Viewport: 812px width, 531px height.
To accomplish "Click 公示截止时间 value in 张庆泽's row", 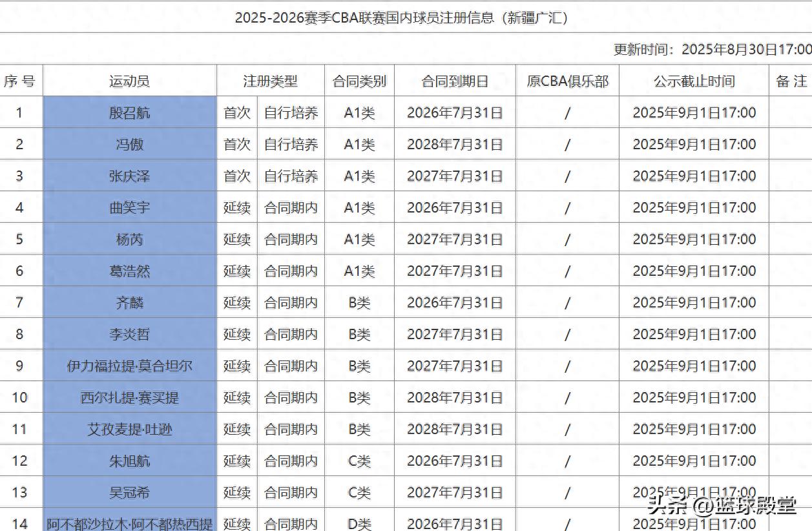I will [694, 176].
